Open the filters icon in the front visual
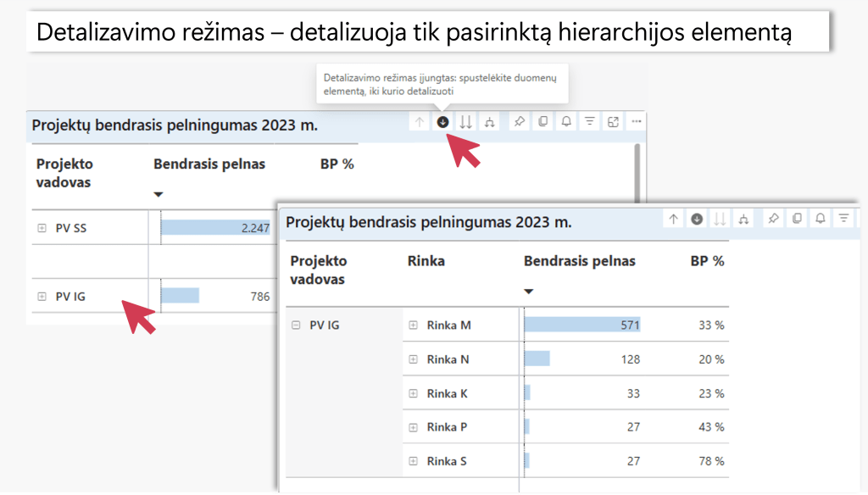Image resolution: width=868 pixels, height=495 pixels. click(x=843, y=219)
